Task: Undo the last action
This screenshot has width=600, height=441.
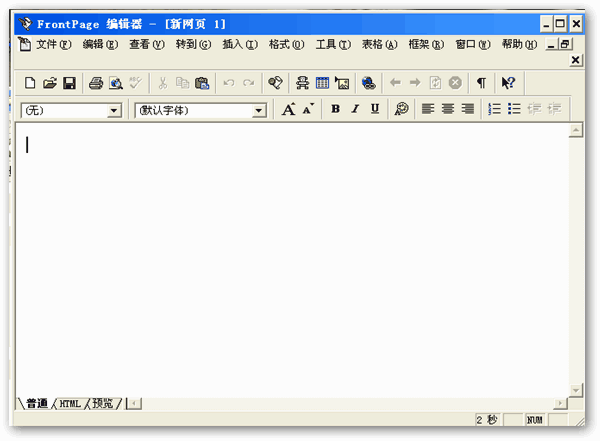Action: click(229, 83)
